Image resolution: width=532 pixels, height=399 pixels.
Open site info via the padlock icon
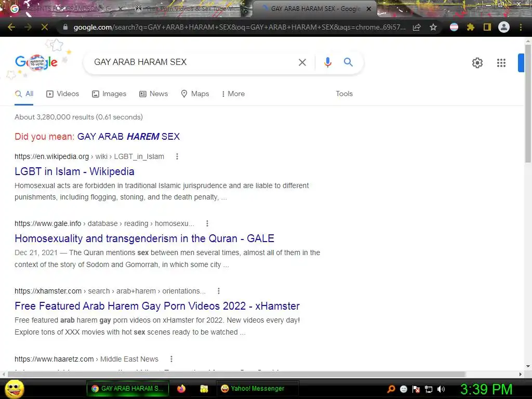[x=65, y=27]
